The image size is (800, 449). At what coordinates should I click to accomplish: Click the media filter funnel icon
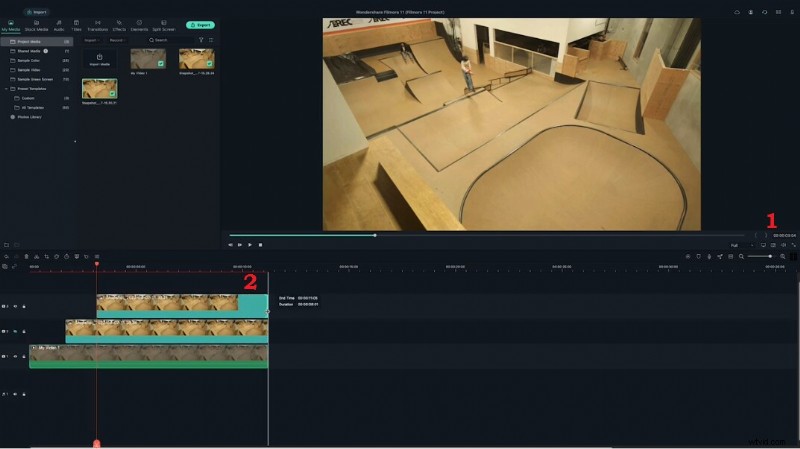200,40
